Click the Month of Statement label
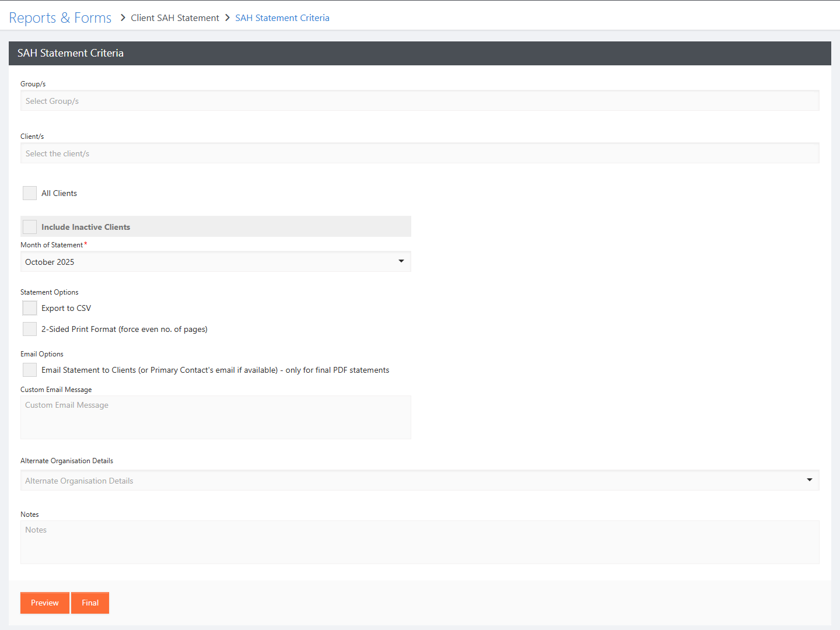840x630 pixels. pyautogui.click(x=52, y=245)
